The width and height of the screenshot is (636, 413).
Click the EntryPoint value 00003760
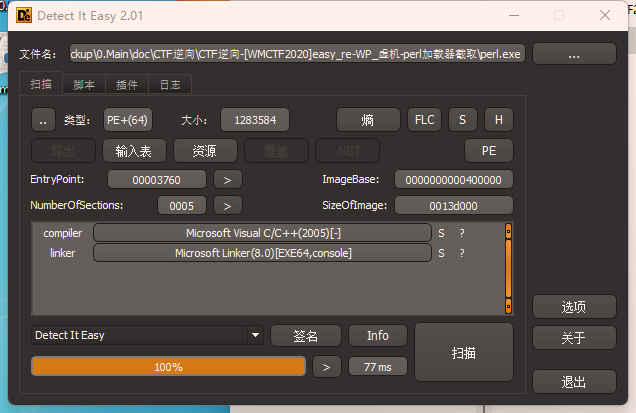coord(157,180)
